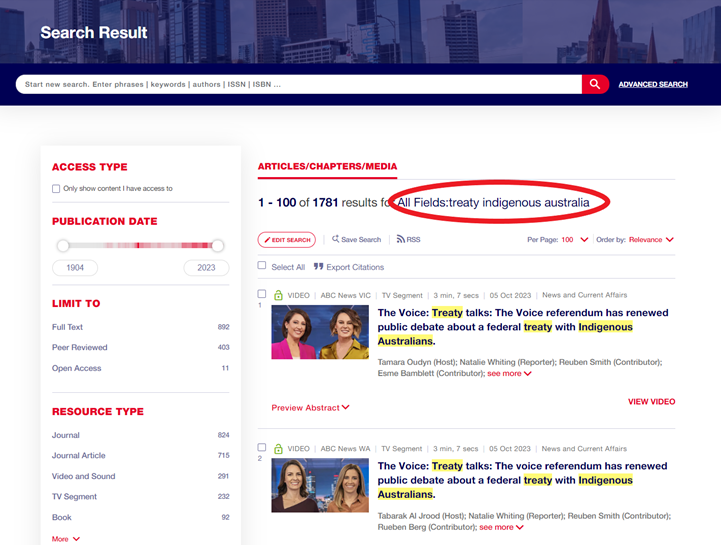The image size is (721, 545).
Task: Click the Export Citations quote icon
Action: coord(319,267)
